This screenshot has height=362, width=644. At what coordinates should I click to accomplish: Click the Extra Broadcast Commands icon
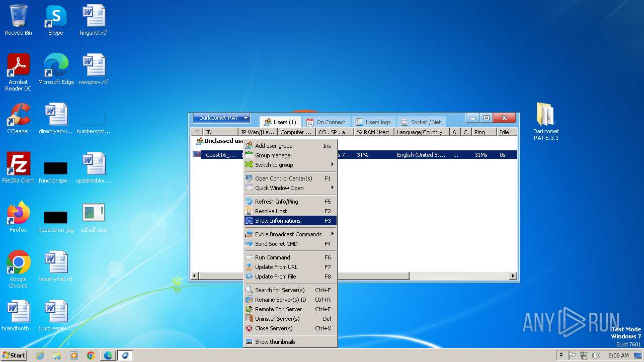tap(249, 234)
